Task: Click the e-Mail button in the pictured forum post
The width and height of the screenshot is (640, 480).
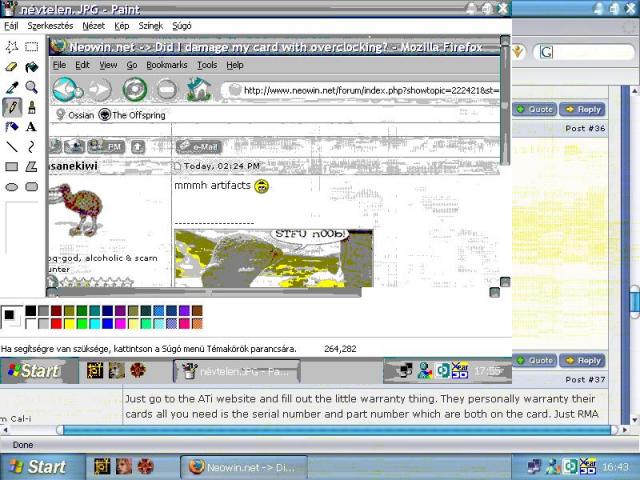Action: coord(199,147)
